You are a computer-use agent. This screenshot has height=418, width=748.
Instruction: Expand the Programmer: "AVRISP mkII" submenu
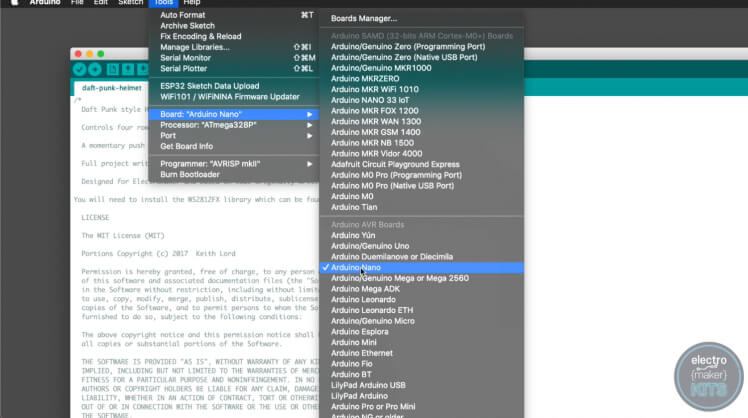[x=234, y=164]
